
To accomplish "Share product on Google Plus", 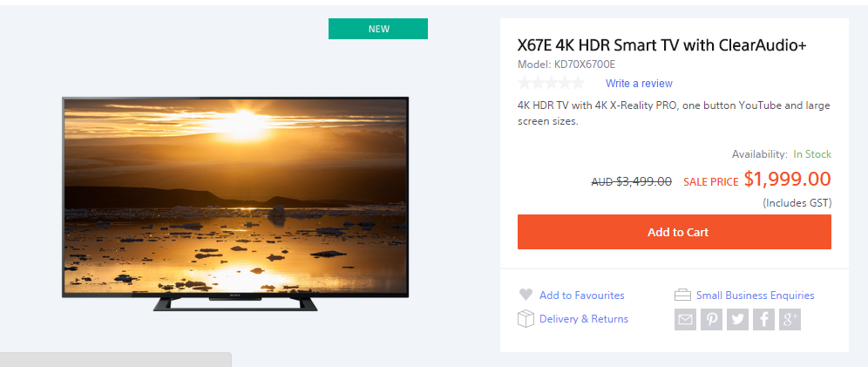I will [x=790, y=319].
